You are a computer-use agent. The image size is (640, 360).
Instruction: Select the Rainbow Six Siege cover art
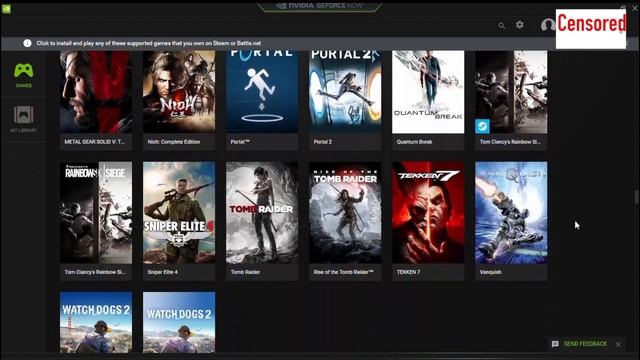(96, 213)
